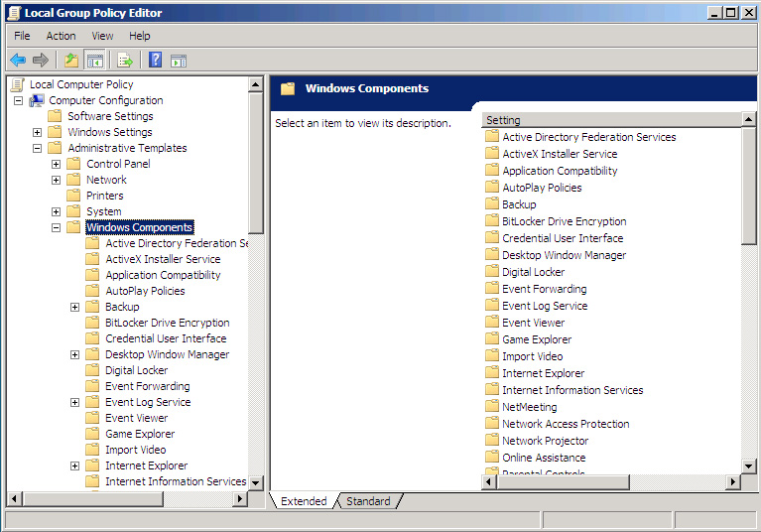Click folder icon next to Online Assistance

coord(492,457)
